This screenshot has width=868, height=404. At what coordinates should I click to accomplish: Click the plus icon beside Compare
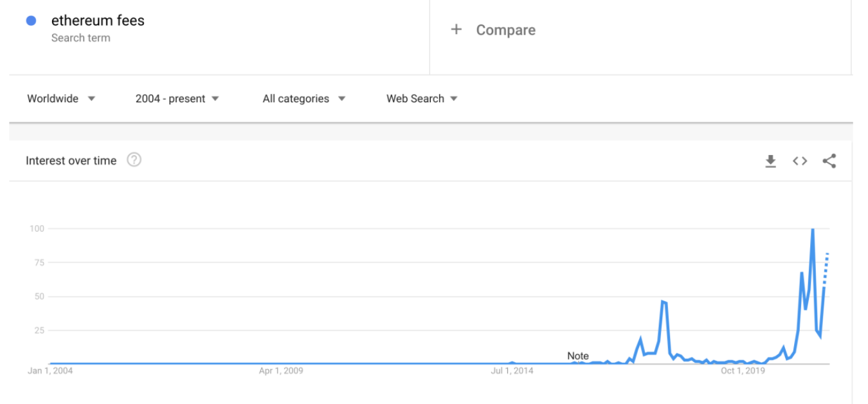tap(457, 30)
